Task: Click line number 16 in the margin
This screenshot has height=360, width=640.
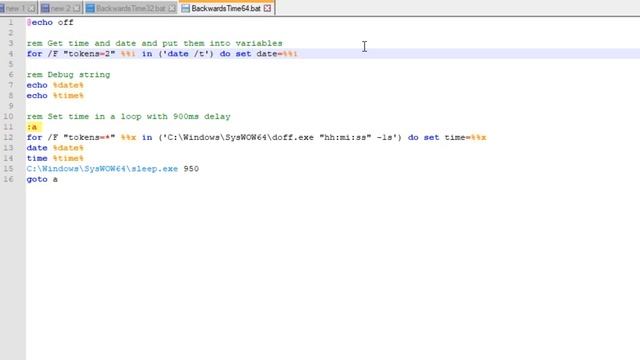Action: coord(9,179)
